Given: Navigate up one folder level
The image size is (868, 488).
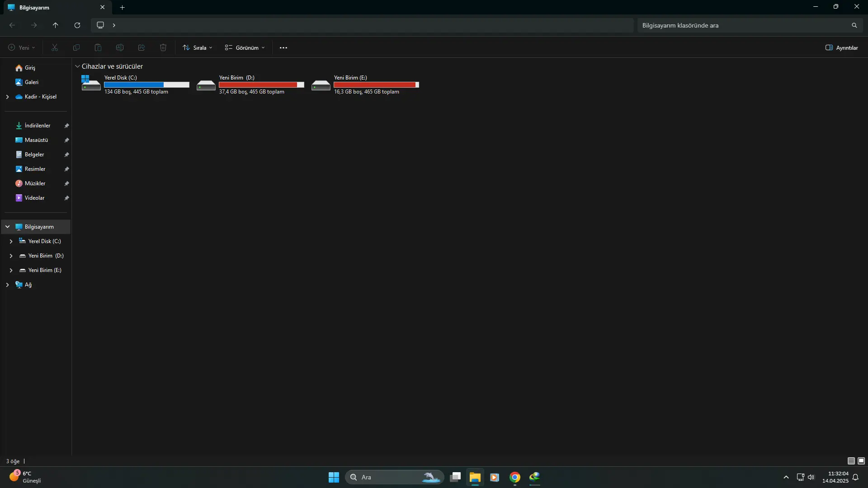Looking at the screenshot, I should click(x=56, y=25).
